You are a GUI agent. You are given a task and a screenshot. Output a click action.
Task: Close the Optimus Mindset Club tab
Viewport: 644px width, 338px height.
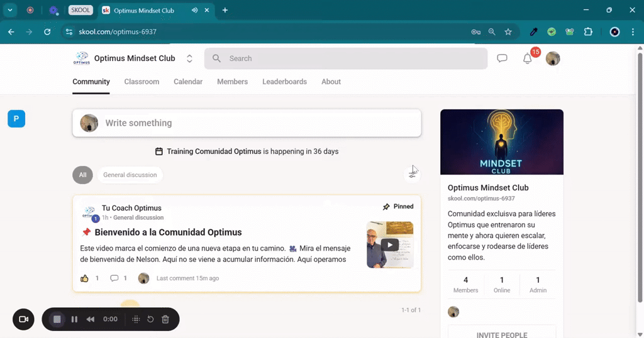click(x=206, y=10)
